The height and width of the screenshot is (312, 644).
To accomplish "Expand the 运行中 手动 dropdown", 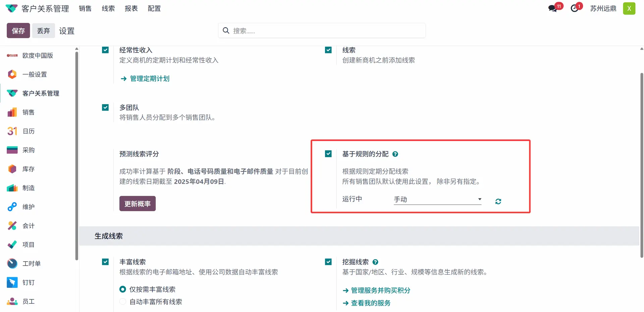I will [437, 199].
